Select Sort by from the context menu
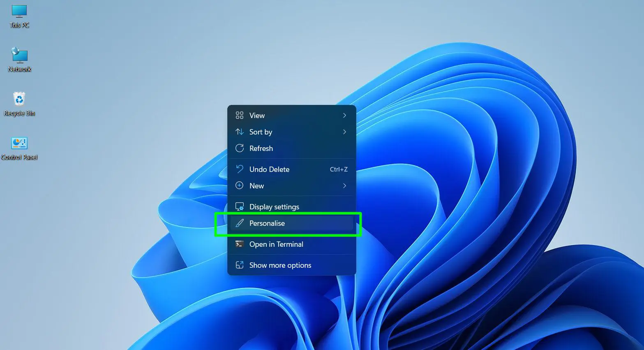The image size is (644, 350). pos(261,132)
